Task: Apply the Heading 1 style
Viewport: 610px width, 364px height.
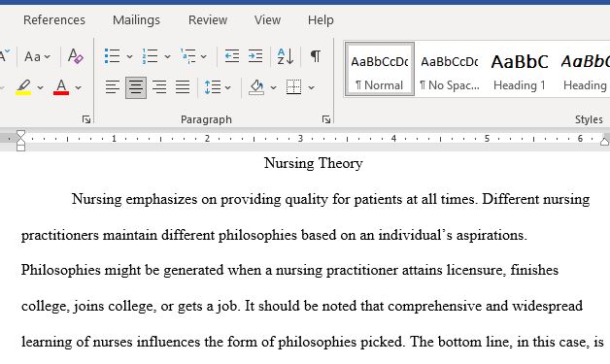Action: (520, 70)
